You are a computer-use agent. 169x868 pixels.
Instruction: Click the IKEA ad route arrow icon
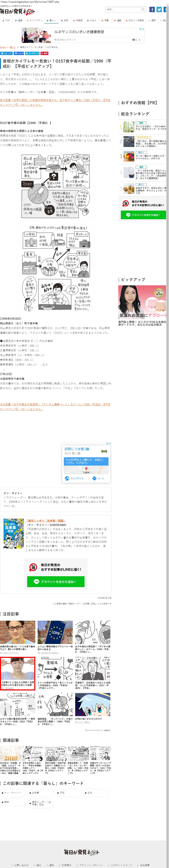pos(94,478)
